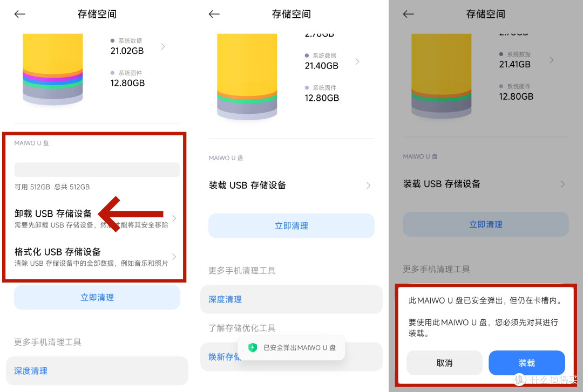Tap 立即清理 button on middle screen
Viewport: 583px width, 392px height.
(291, 225)
